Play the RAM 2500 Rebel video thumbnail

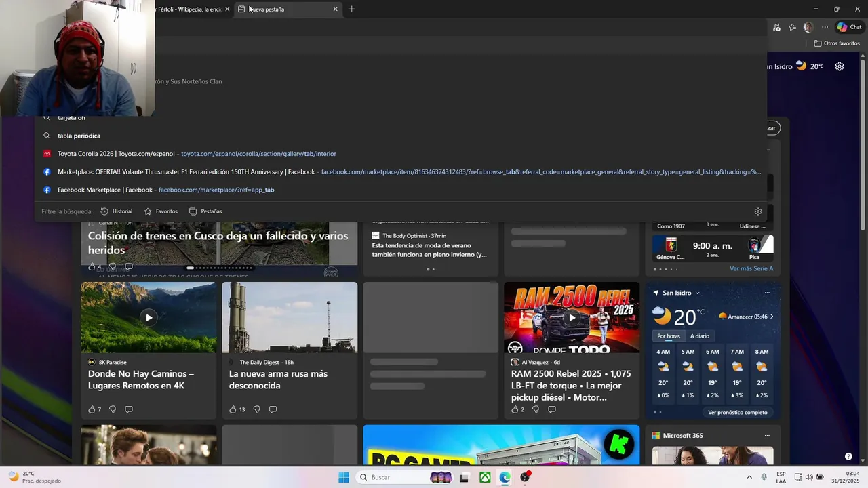(572, 317)
